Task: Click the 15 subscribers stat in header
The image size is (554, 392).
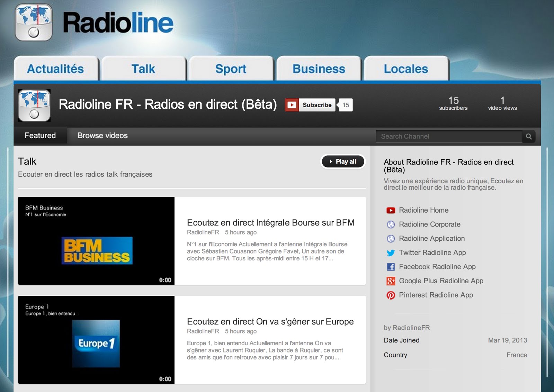Action: [453, 104]
